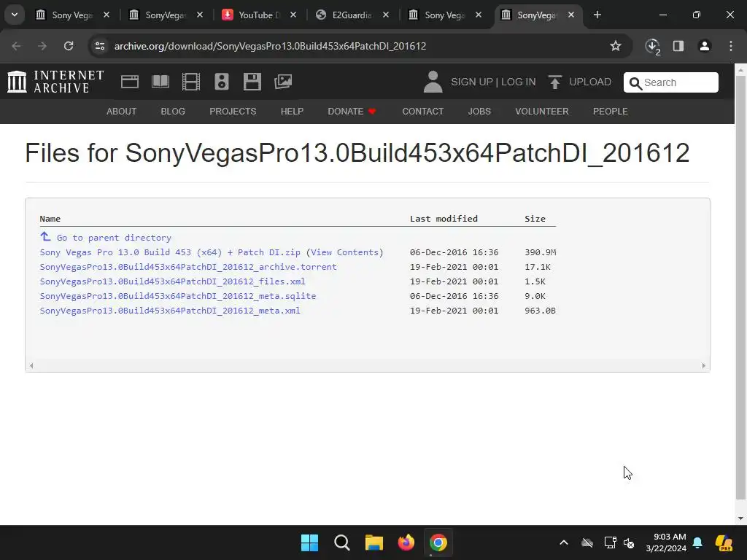Open the Web (Wayback) media icon

click(x=130, y=82)
